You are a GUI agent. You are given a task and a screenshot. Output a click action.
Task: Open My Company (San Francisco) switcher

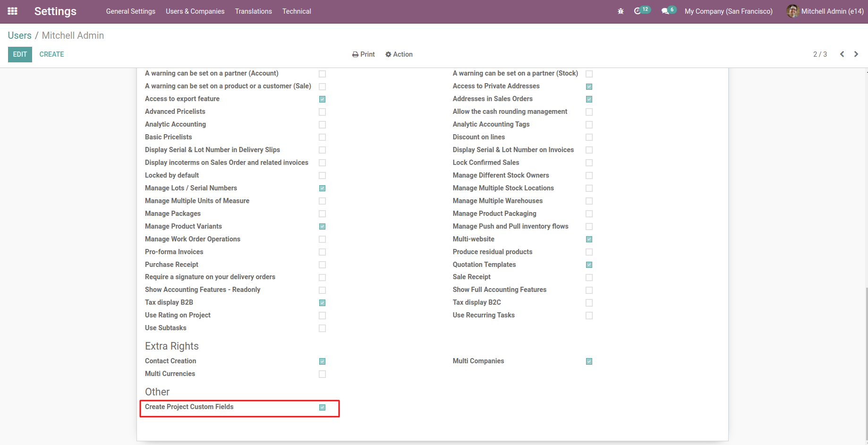coord(729,11)
